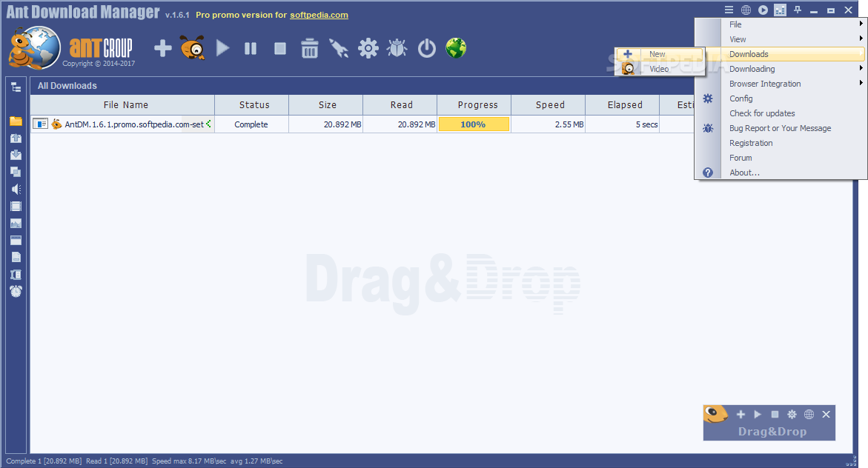Viewport: 868px width, 468px height.
Task: Filter by archives with the compressed sidebar icon
Action: pyautogui.click(x=16, y=275)
